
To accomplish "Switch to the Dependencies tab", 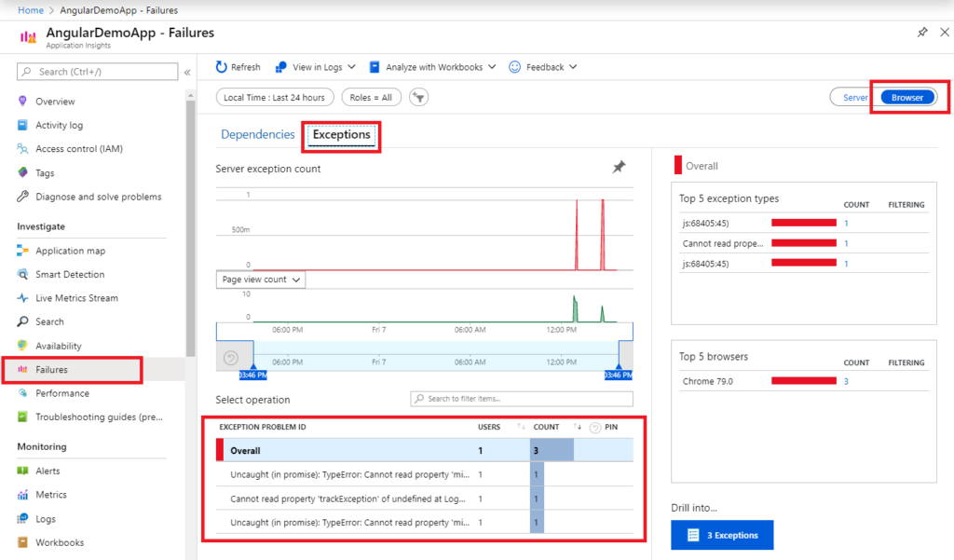I will (257, 135).
